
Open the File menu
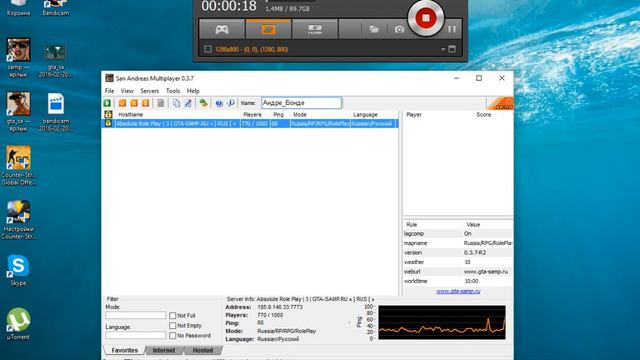(x=109, y=91)
